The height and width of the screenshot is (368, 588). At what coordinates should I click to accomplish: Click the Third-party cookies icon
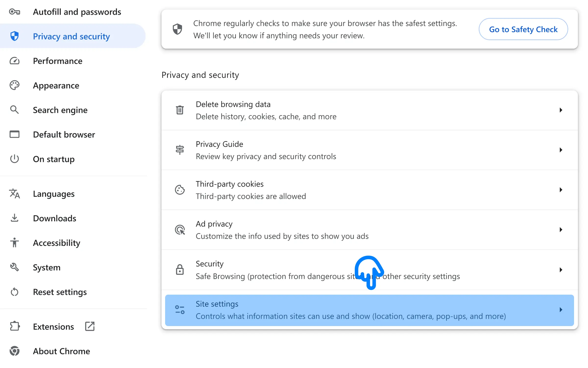180,189
